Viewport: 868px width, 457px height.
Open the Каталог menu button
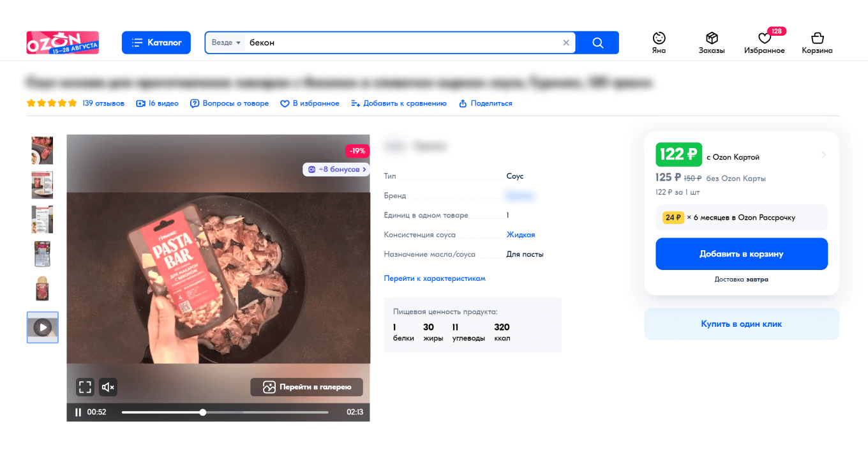(156, 43)
